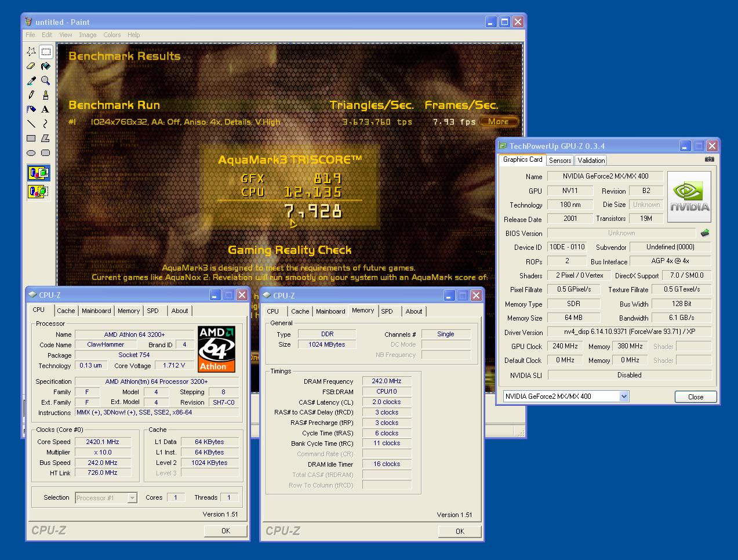Click the CPU Name field AMD Athlon 64 3200+
Viewport: 738px width, 560px height.
134,334
